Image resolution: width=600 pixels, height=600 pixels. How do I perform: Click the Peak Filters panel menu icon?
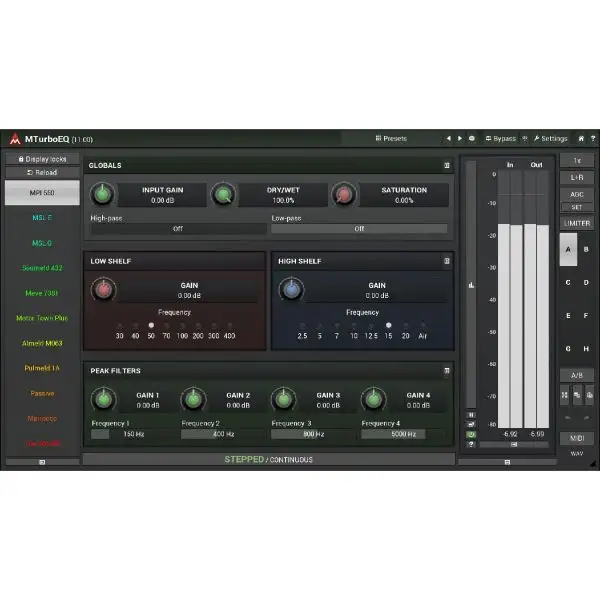click(447, 370)
